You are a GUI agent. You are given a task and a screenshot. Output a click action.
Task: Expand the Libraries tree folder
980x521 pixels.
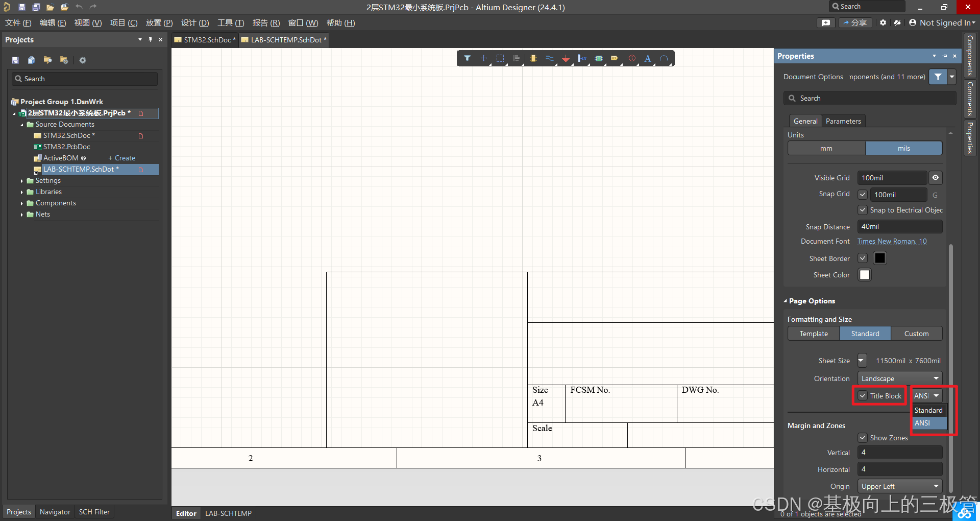pos(21,192)
